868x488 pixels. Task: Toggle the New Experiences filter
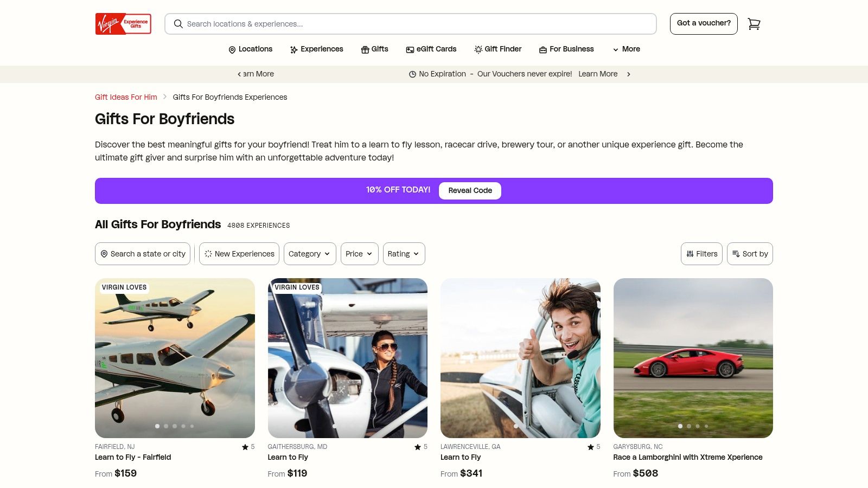[239, 254]
